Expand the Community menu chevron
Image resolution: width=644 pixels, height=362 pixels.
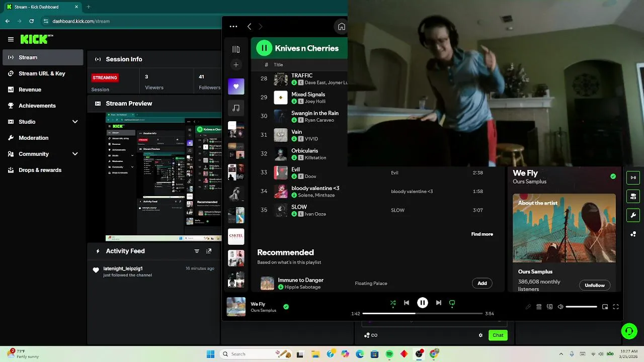coord(75,154)
